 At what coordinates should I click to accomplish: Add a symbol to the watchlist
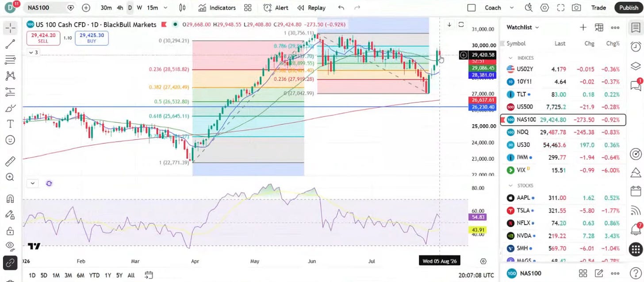(583, 27)
